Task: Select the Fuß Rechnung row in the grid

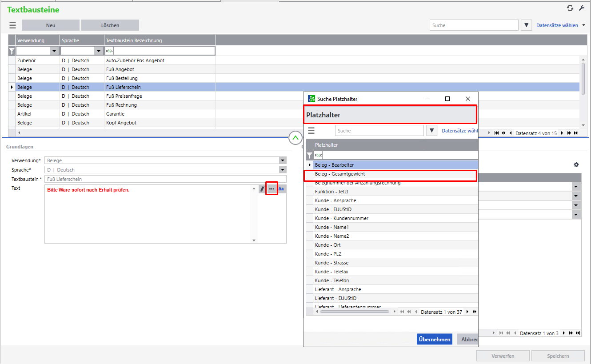Action: click(121, 105)
